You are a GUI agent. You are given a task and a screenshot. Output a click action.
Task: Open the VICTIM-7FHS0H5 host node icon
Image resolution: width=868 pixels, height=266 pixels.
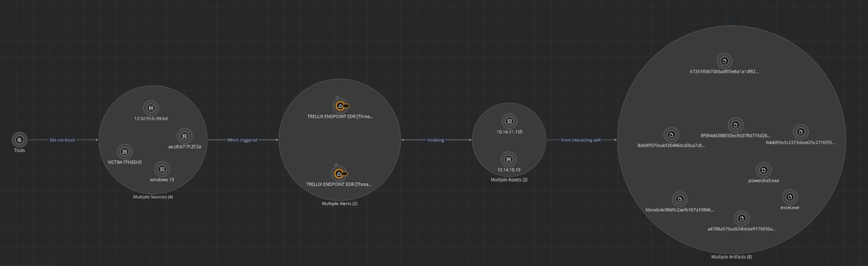(x=125, y=152)
